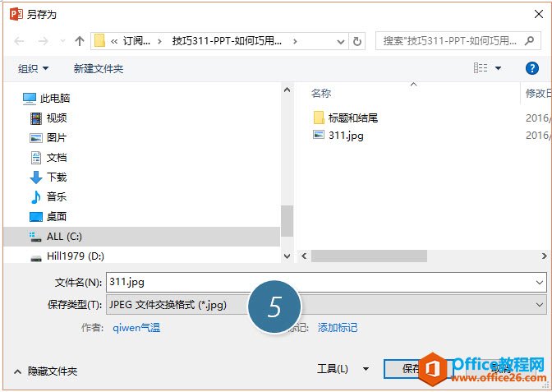The image size is (552, 392).
Task: Click the forward navigation arrow
Action: coord(43,41)
